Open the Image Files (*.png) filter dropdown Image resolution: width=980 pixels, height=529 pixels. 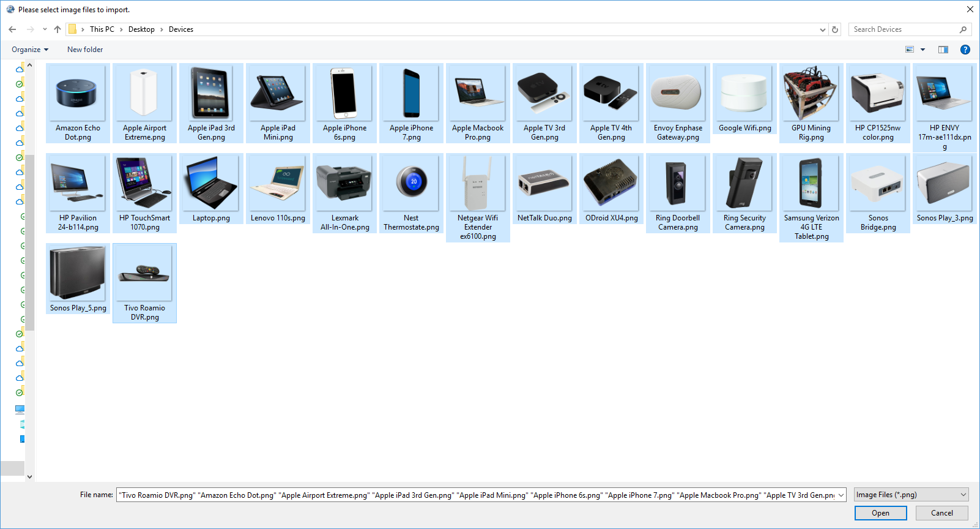[911, 495]
